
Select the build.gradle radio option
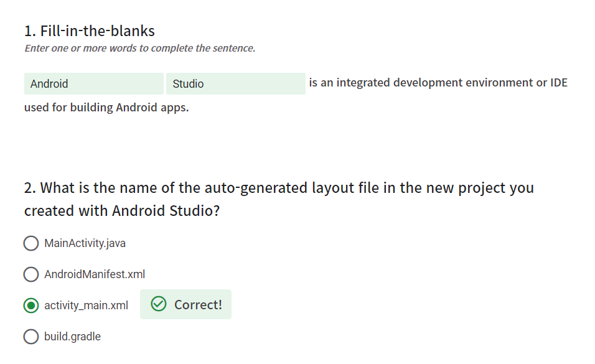click(31, 337)
